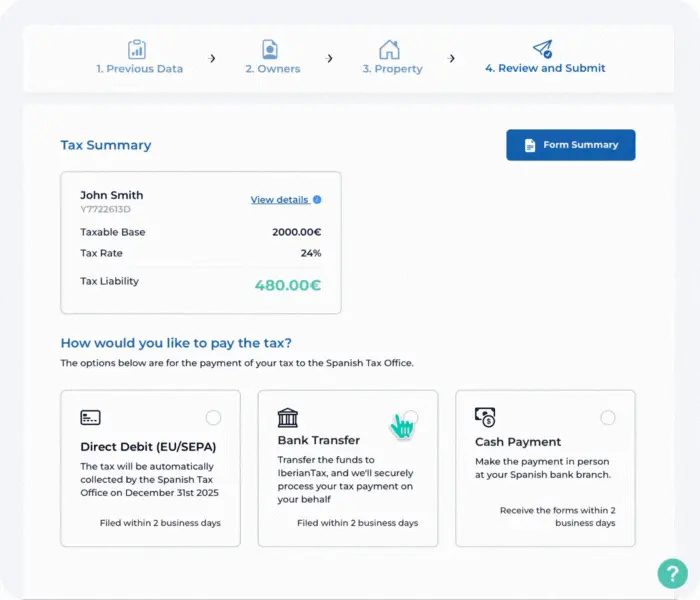Image resolution: width=700 pixels, height=600 pixels.
Task: Click the 480.00€ tax liability amount
Action: [287, 285]
